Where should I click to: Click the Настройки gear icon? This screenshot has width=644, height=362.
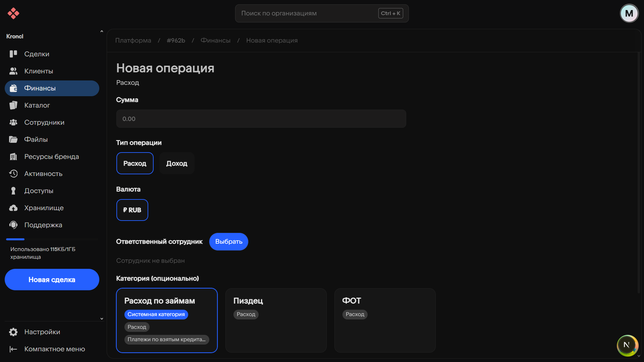pos(13,332)
